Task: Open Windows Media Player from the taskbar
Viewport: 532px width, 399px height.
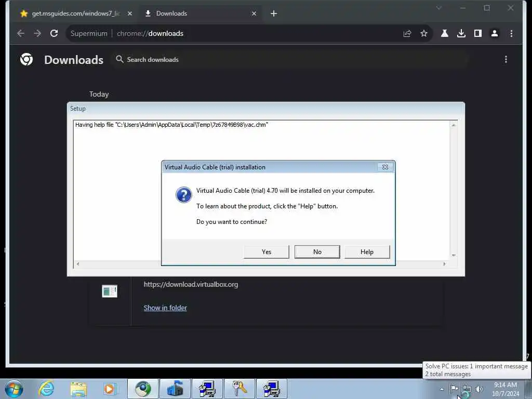Action: (110, 389)
